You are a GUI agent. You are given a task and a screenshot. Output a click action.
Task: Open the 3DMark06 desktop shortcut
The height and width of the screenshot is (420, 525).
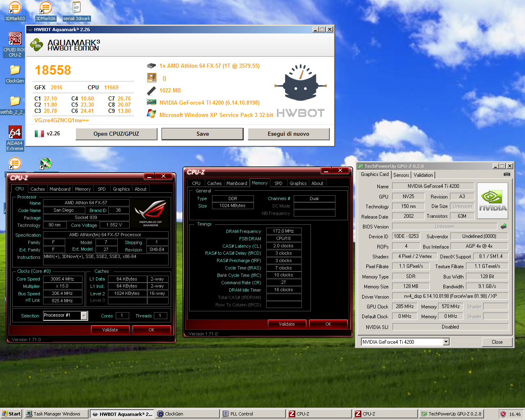pyautogui.click(x=46, y=11)
